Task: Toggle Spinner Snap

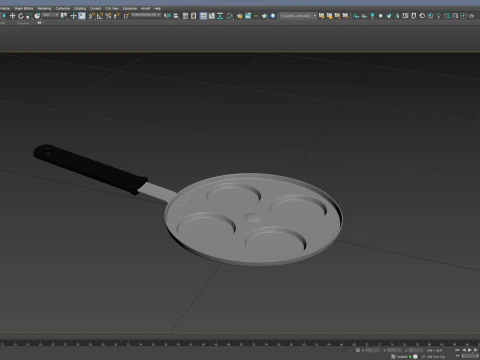Action: pos(117,16)
